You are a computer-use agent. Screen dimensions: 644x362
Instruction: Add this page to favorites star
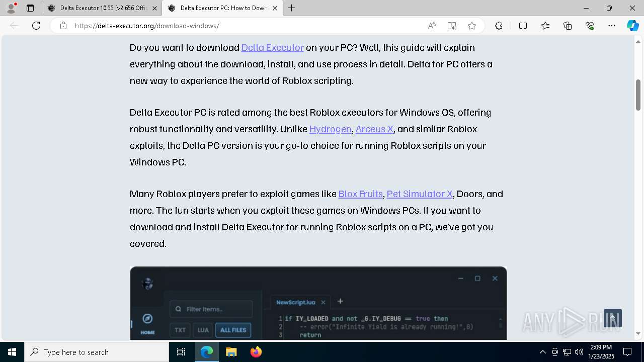click(x=472, y=26)
